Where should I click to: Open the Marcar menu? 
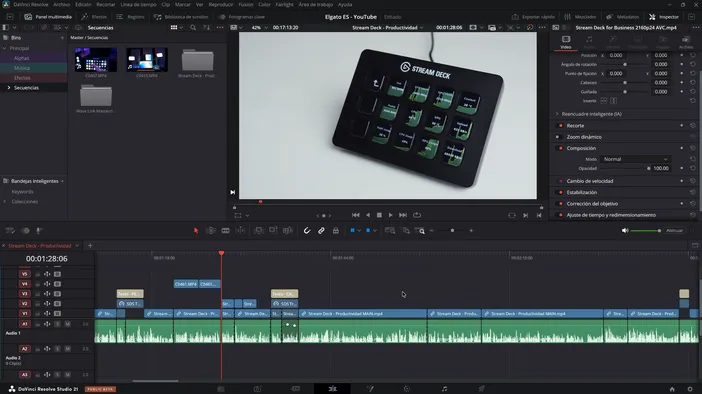(183, 4)
